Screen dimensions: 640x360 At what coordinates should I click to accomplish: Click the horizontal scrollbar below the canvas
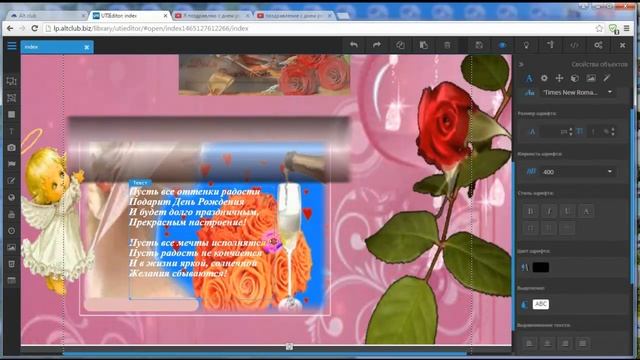[265, 353]
